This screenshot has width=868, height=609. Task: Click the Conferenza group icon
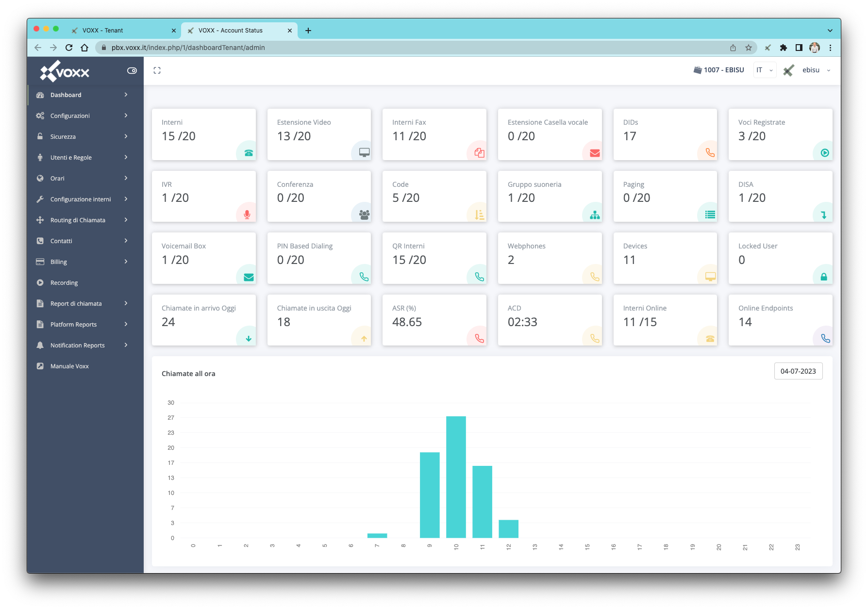364,214
